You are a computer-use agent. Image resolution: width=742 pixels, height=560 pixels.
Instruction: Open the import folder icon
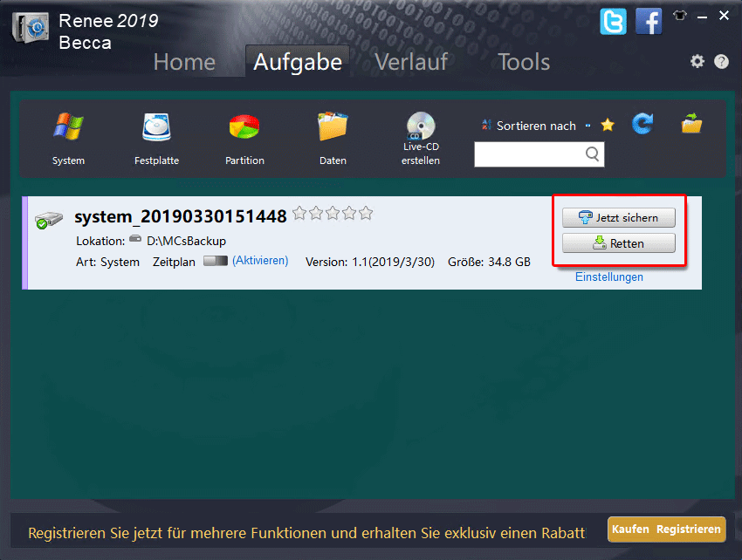coord(691,123)
